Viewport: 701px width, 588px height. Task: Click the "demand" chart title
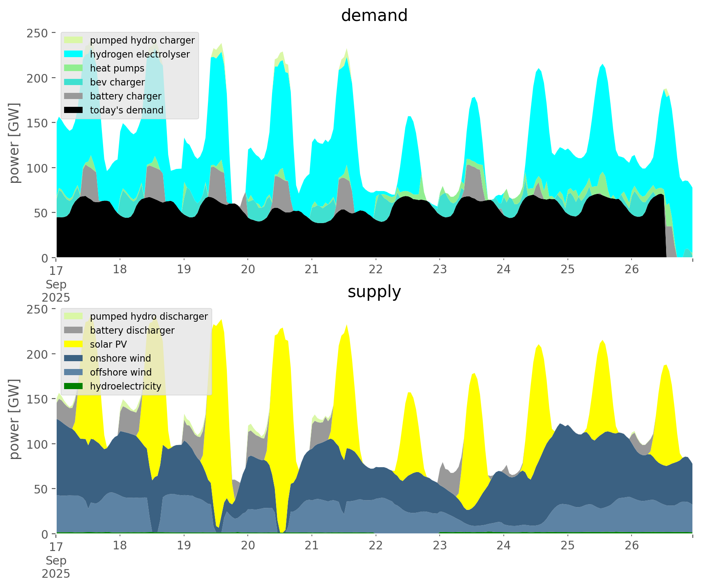374,16
